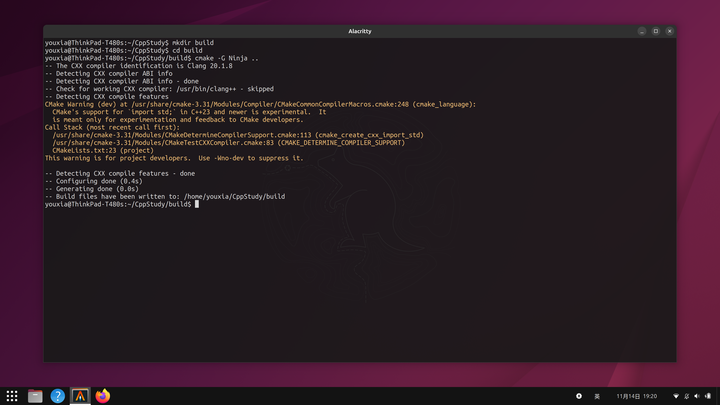720x405 pixels.
Task: Click the circular indicator icon in the tray
Action: coord(579,396)
